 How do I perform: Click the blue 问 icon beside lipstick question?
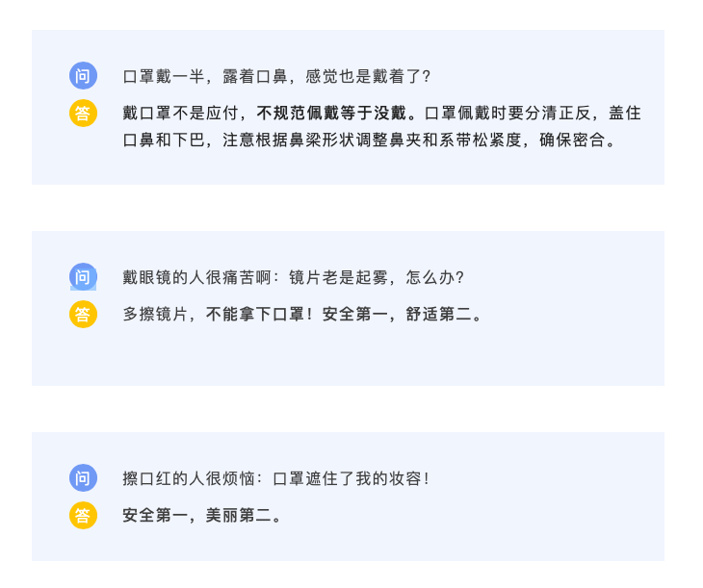[83, 477]
